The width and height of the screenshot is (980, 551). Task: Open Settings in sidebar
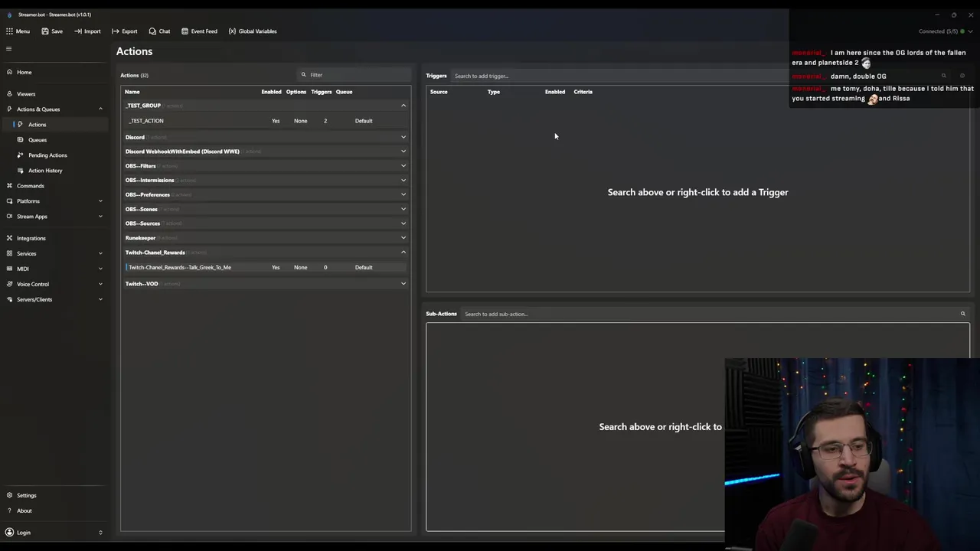[x=54, y=495]
